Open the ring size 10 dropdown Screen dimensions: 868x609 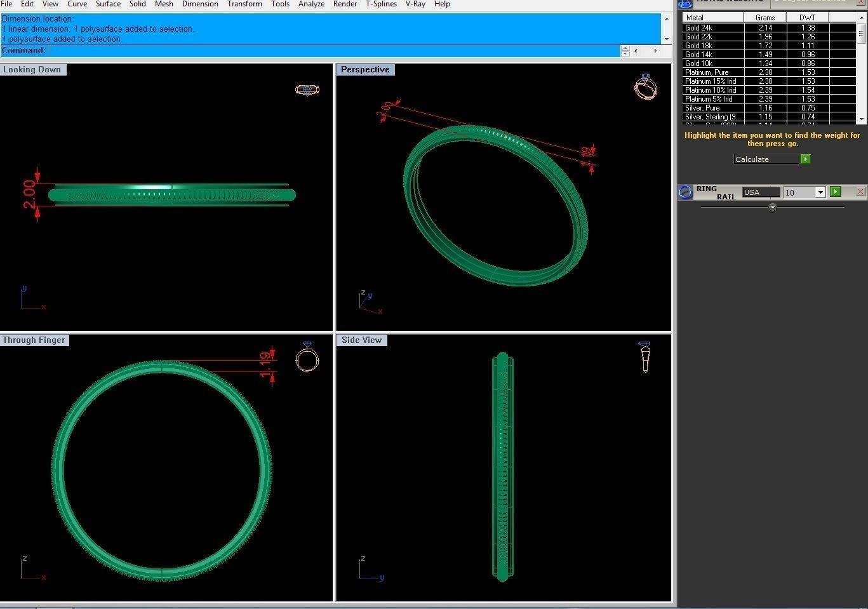[x=820, y=192]
